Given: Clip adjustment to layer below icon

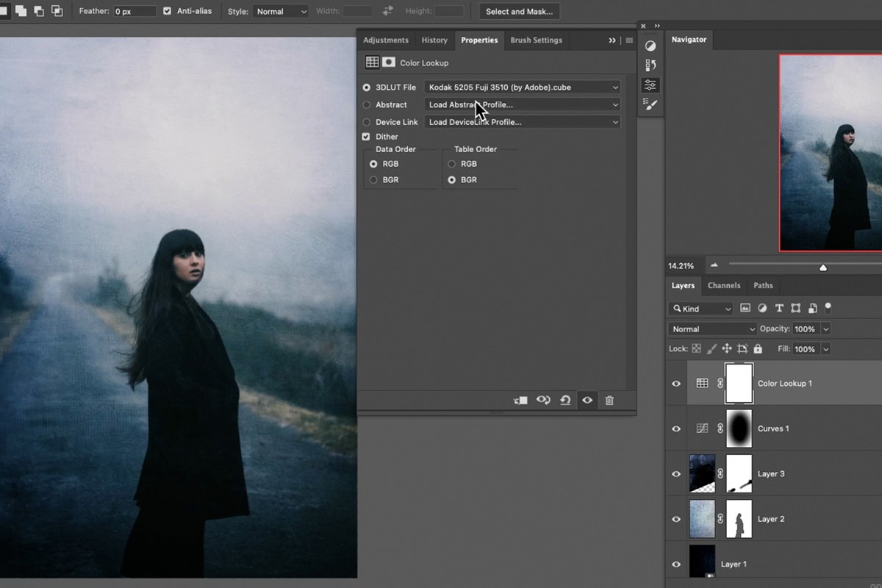Looking at the screenshot, I should click(x=520, y=401).
